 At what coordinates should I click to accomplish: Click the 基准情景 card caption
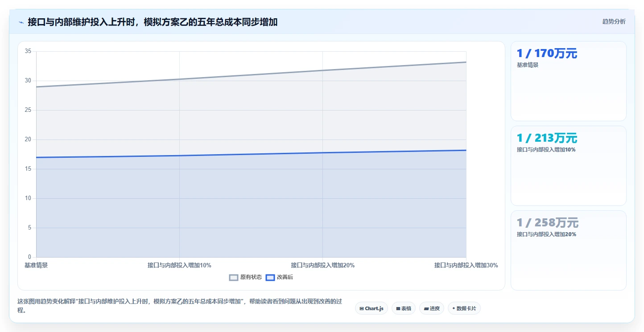[528, 65]
